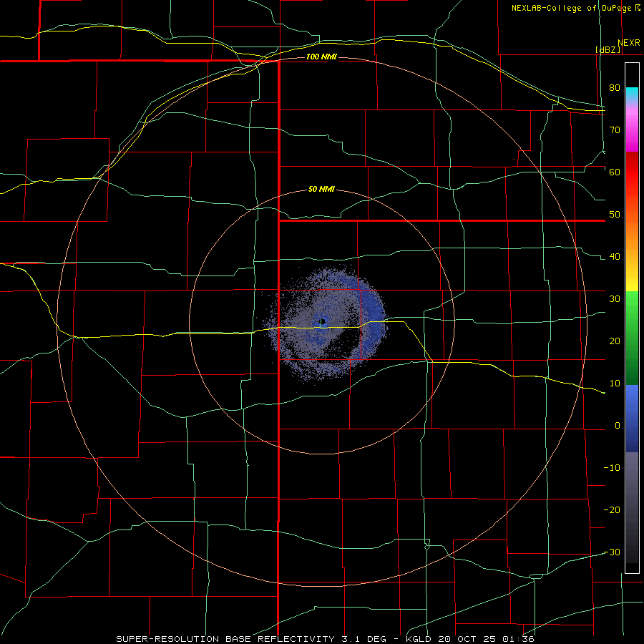The width and height of the screenshot is (644, 644).
Task: Click the 50 NMI range ring label
Action: (x=321, y=190)
